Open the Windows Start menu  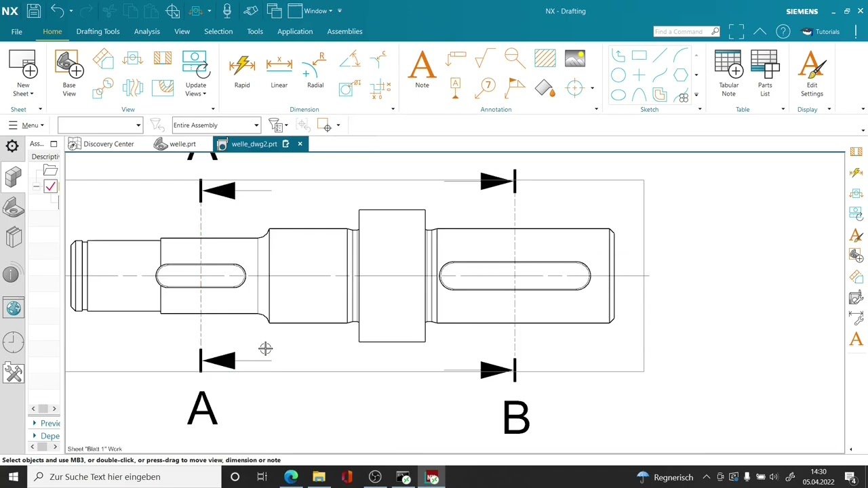(x=14, y=477)
